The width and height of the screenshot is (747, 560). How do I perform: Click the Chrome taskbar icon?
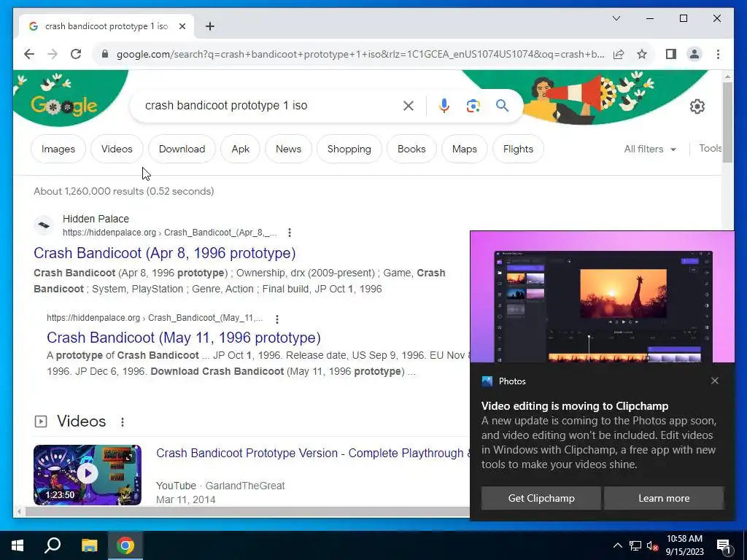click(x=125, y=545)
